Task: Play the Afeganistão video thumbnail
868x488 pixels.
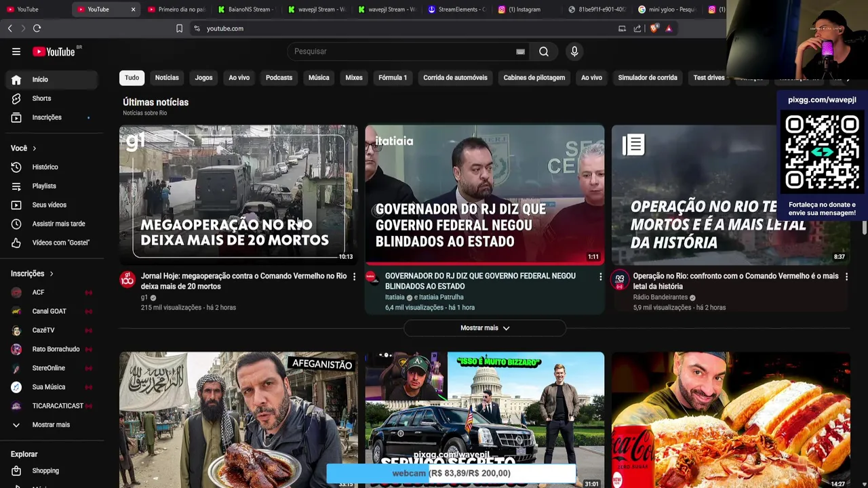Action: tap(239, 420)
